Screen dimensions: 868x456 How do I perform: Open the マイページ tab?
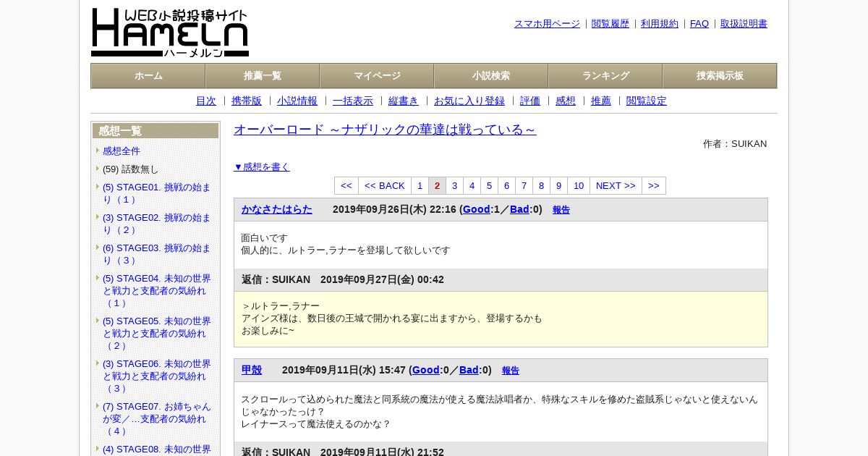click(377, 76)
